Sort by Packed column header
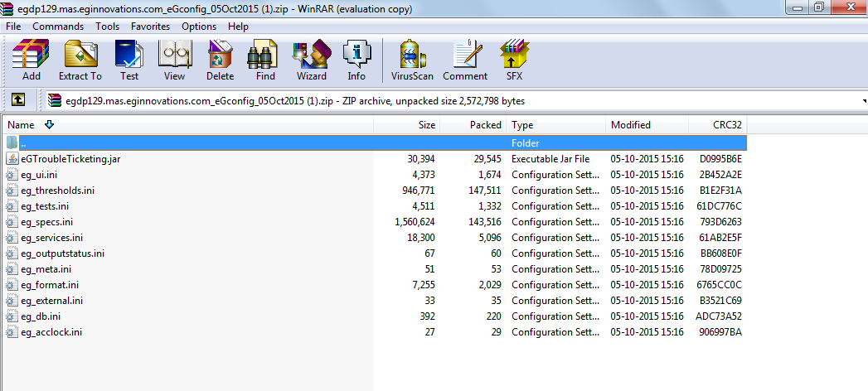 (x=473, y=125)
